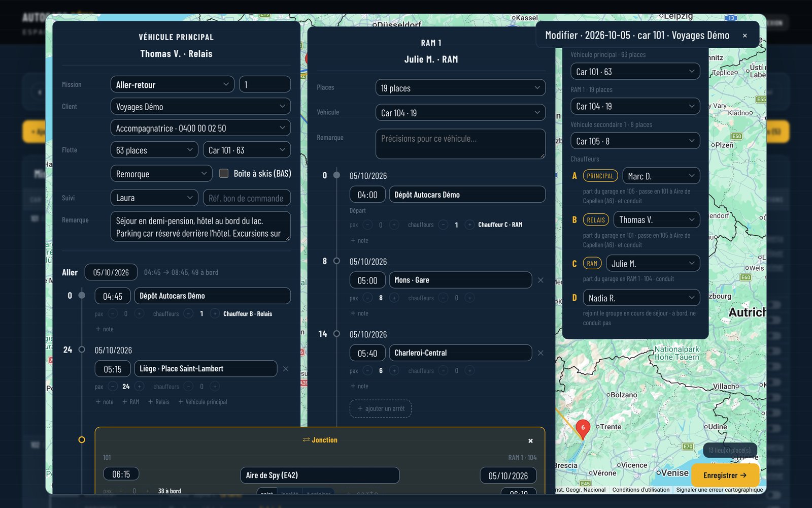Screen dimensions: 812x508
Task: Add RAM at the Liège stop
Action: [x=130, y=402]
